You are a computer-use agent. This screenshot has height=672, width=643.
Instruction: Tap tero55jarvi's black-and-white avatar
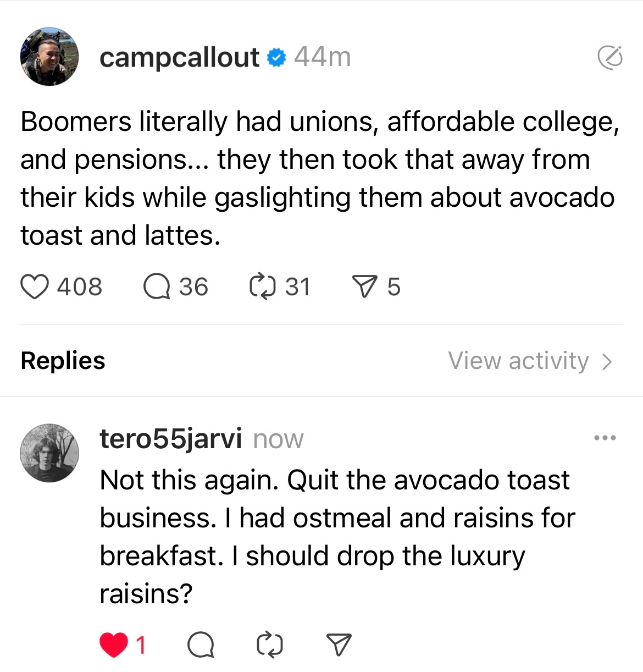[x=49, y=453]
